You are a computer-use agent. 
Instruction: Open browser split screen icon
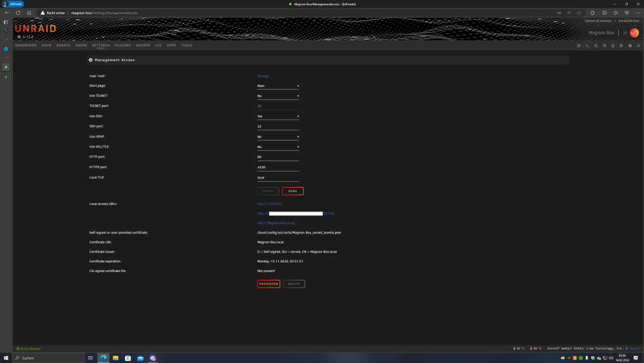[605, 13]
